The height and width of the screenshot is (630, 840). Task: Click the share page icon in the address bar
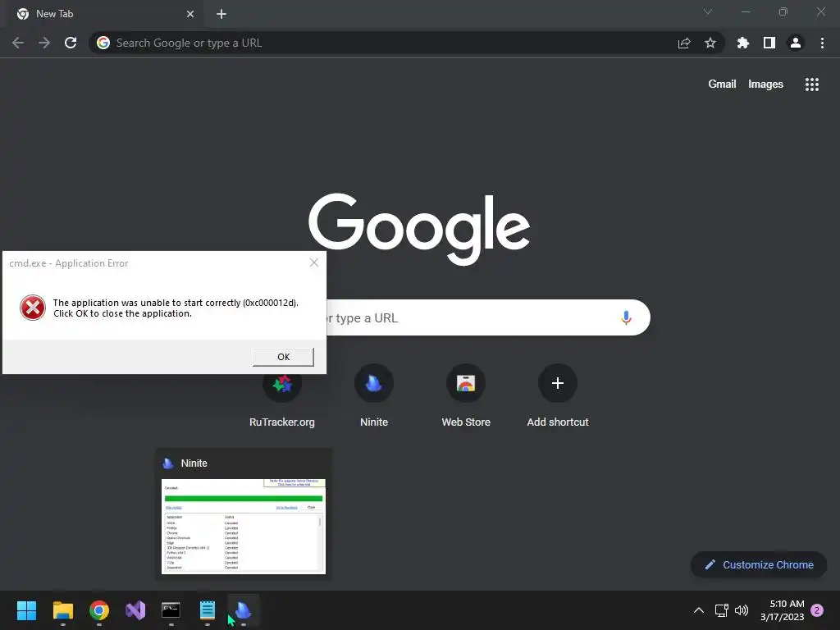pos(684,43)
